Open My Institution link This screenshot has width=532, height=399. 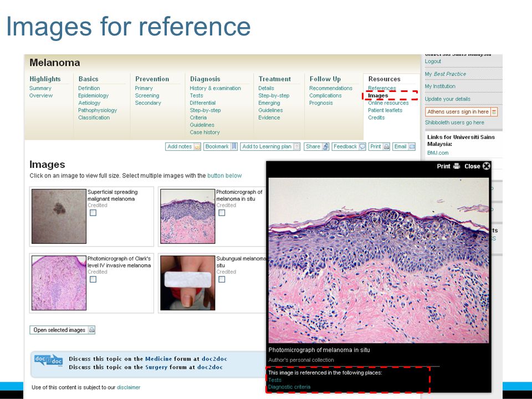[440, 86]
